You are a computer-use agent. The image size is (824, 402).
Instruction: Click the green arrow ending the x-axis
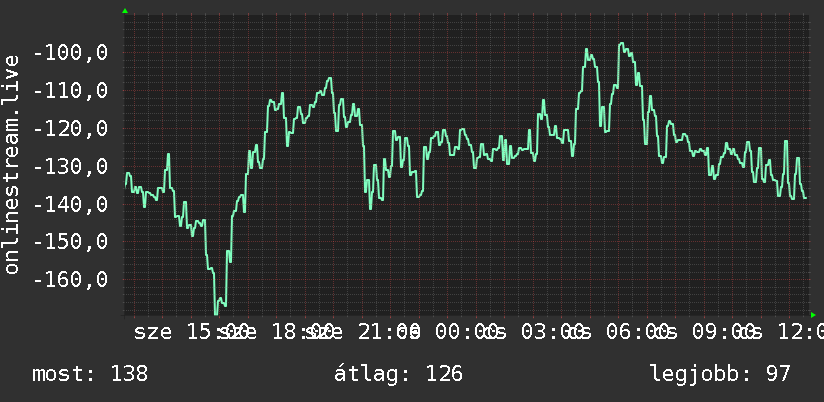[x=813, y=315]
